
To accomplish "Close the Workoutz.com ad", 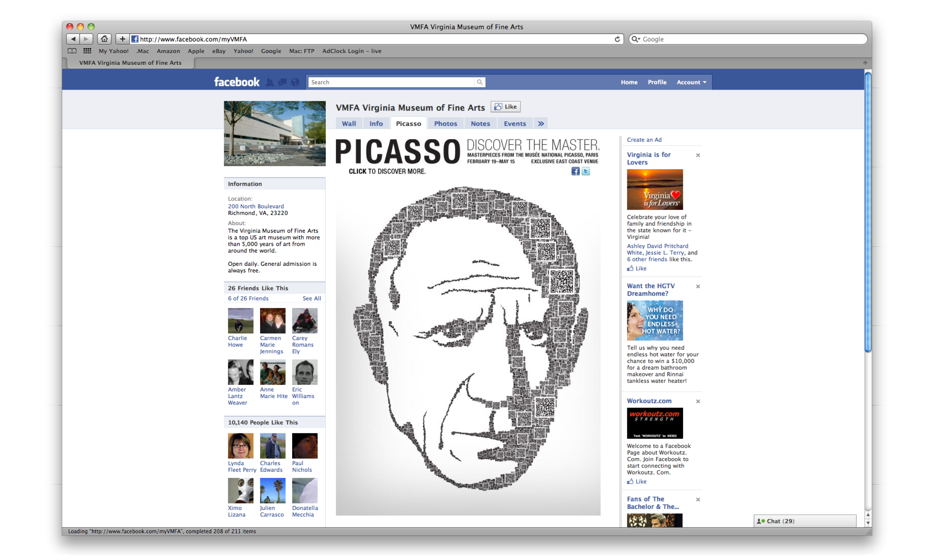I will (x=698, y=401).
